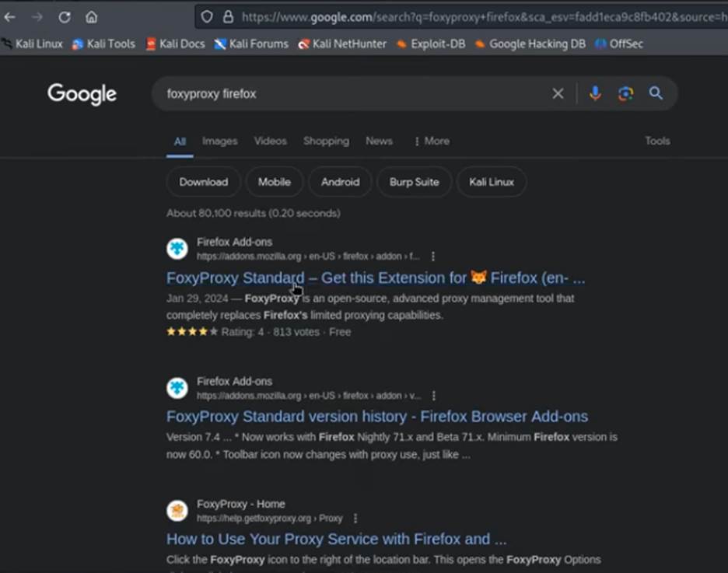Viewport: 728px width, 573px height.
Task: Click the help.getfoxyproxy.org URL breadcrumb
Action: [x=270, y=519]
